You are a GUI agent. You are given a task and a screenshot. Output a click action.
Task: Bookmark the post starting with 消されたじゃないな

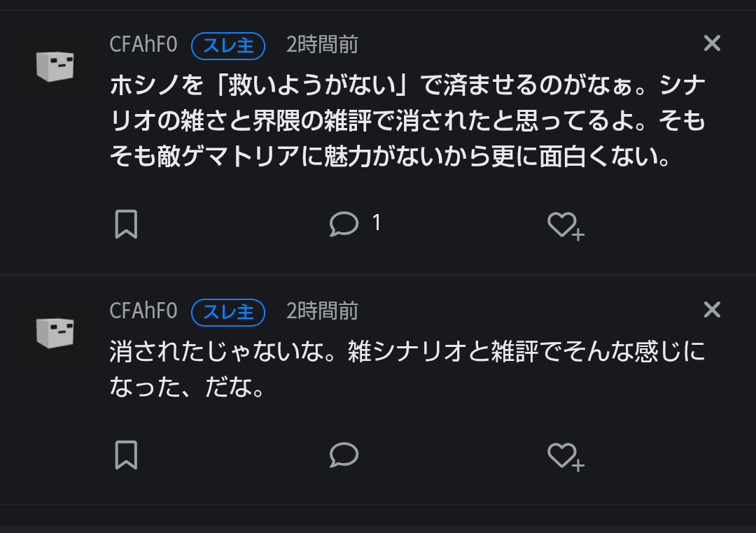[126, 455]
